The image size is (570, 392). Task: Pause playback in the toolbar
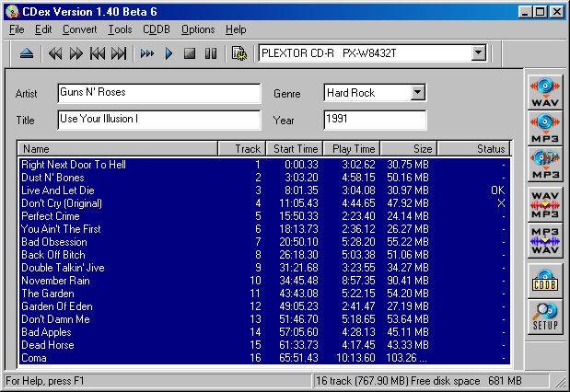click(x=211, y=53)
